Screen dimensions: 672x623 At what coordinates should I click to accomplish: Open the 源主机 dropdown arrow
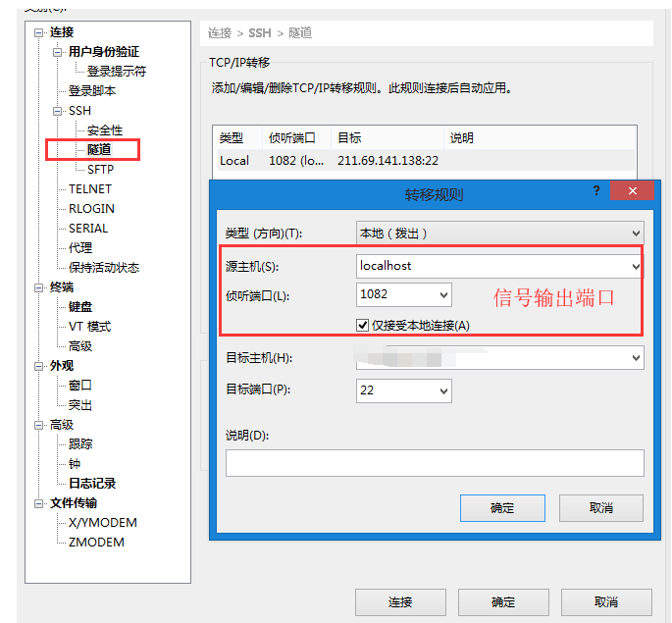point(636,266)
